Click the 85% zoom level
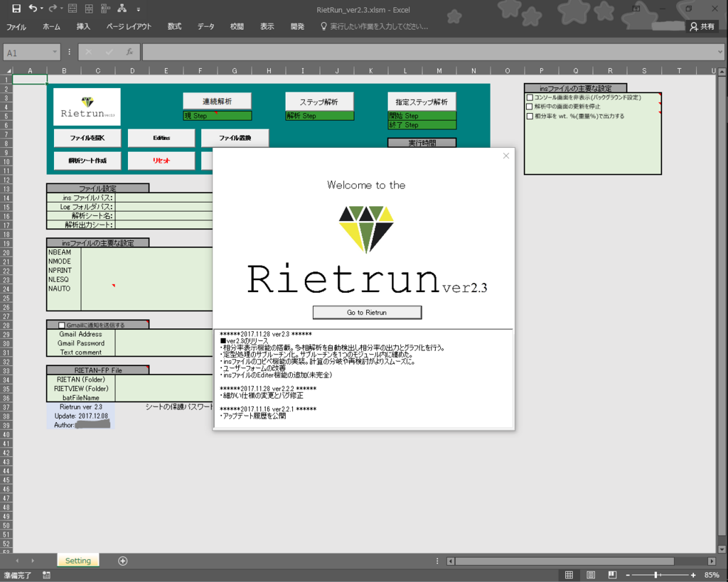 [x=711, y=575]
